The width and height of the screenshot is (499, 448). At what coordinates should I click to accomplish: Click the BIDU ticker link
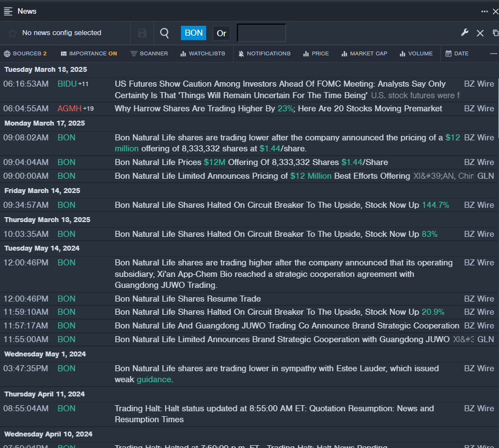(x=67, y=84)
